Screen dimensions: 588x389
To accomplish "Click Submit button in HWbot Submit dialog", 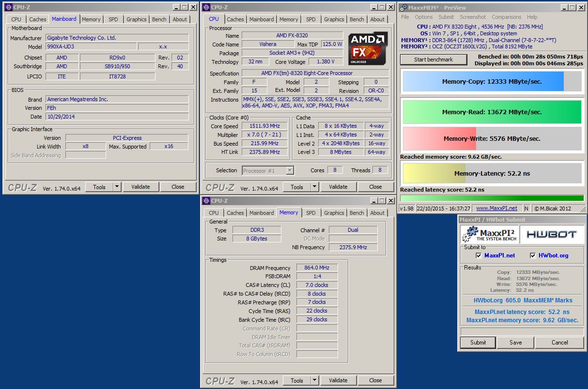I will point(478,342).
